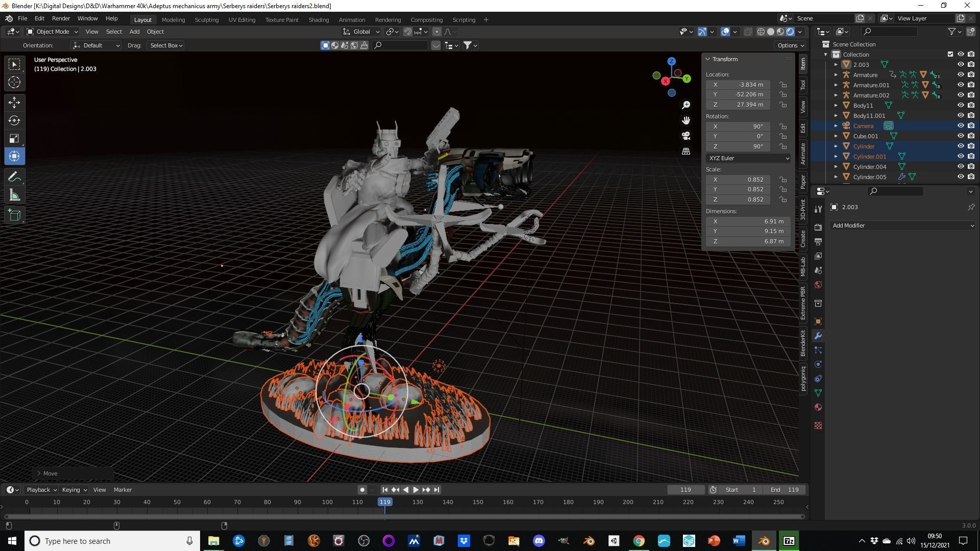Open the Modifier properties wrench tab
Viewport: 980px width, 551px height.
click(818, 336)
